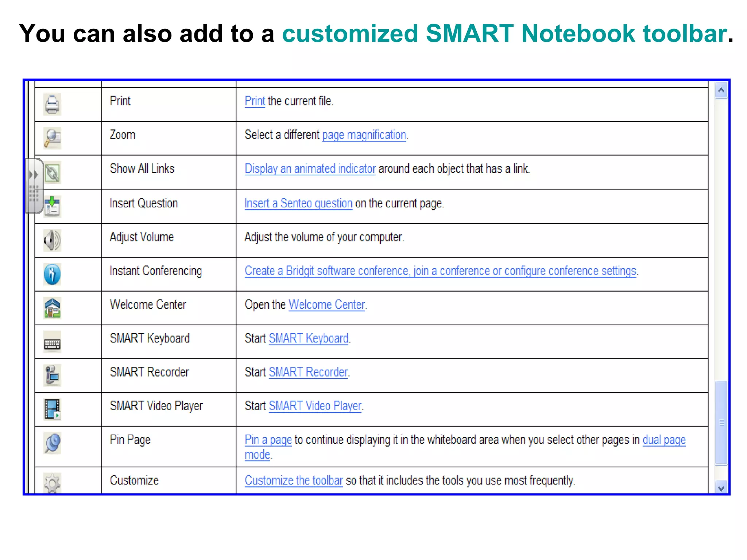Follow the SMART Keyboard hyperlink
This screenshot has height=560, width=747.
click(309, 338)
